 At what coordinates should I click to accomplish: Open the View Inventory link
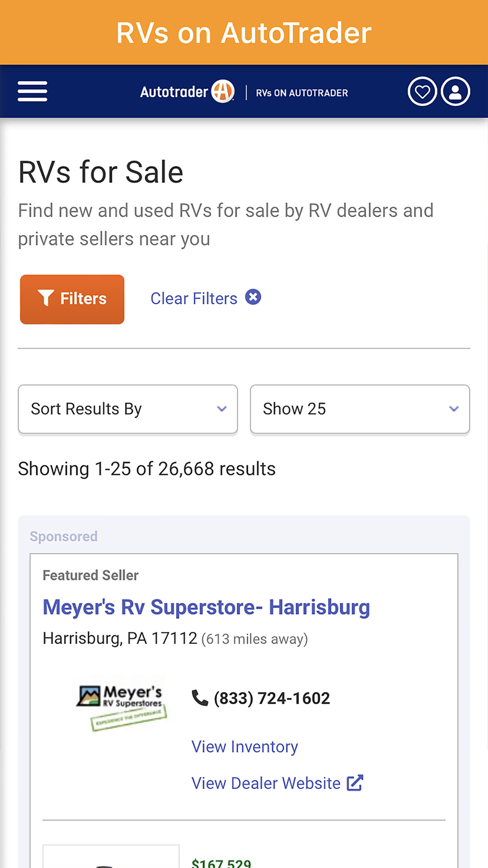[244, 746]
